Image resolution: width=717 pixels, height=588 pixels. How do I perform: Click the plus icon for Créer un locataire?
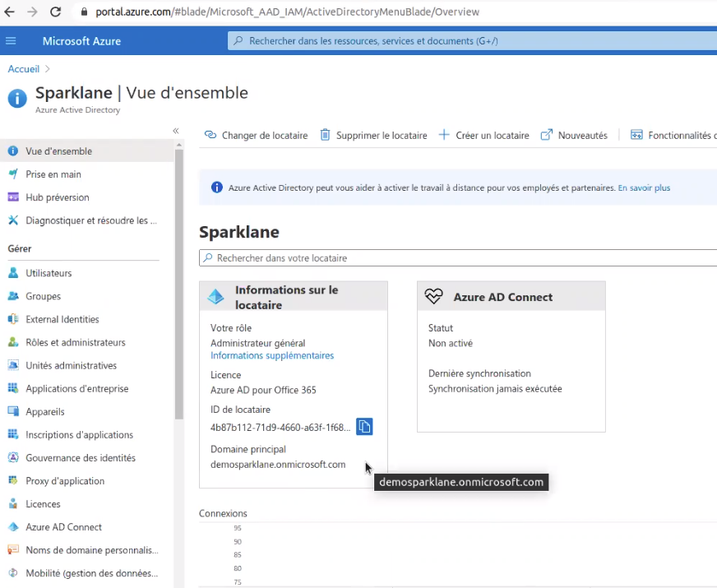pos(443,135)
